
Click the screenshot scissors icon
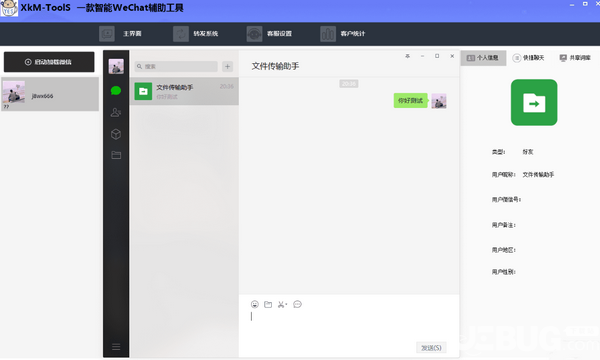coord(282,305)
